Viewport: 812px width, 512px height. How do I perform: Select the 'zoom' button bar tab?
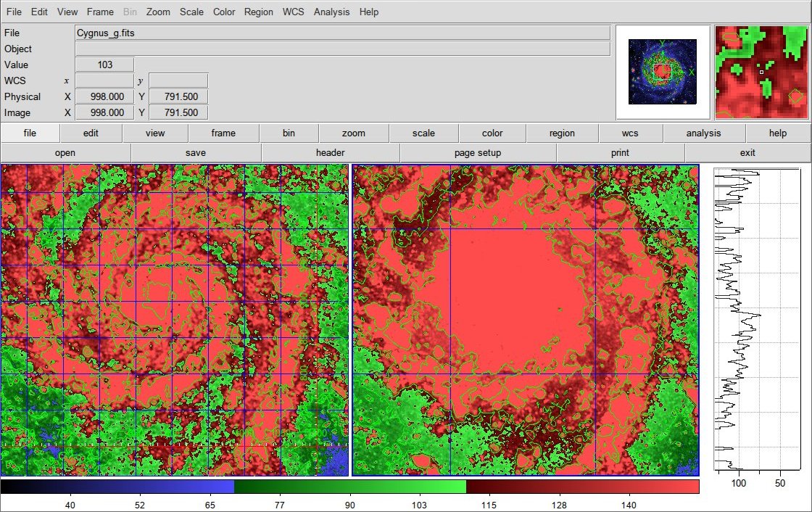pos(354,133)
